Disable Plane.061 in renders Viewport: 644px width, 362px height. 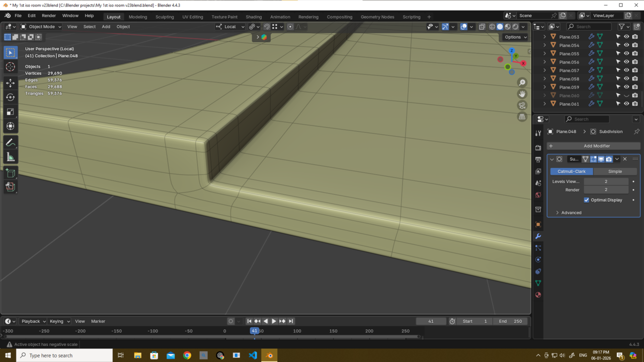tap(635, 104)
